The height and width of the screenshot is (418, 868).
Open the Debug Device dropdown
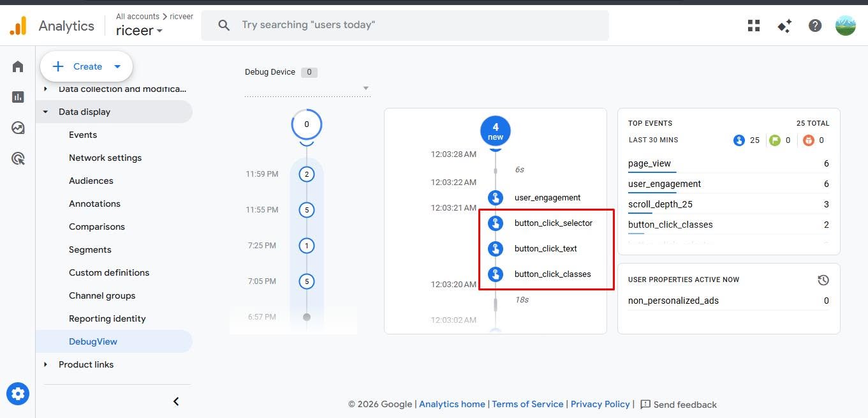[x=307, y=88]
